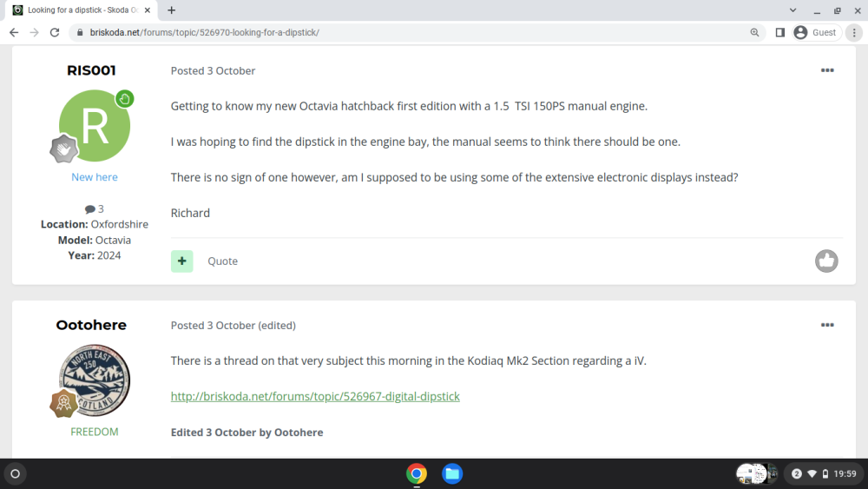Image resolution: width=868 pixels, height=489 pixels.
Task: Open the digital-dipstick thread link
Action: [315, 397]
